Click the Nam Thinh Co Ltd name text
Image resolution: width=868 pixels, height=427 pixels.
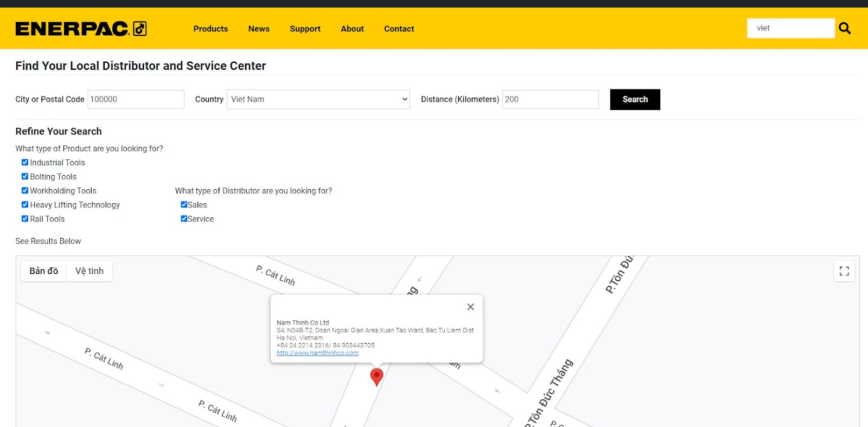click(303, 322)
